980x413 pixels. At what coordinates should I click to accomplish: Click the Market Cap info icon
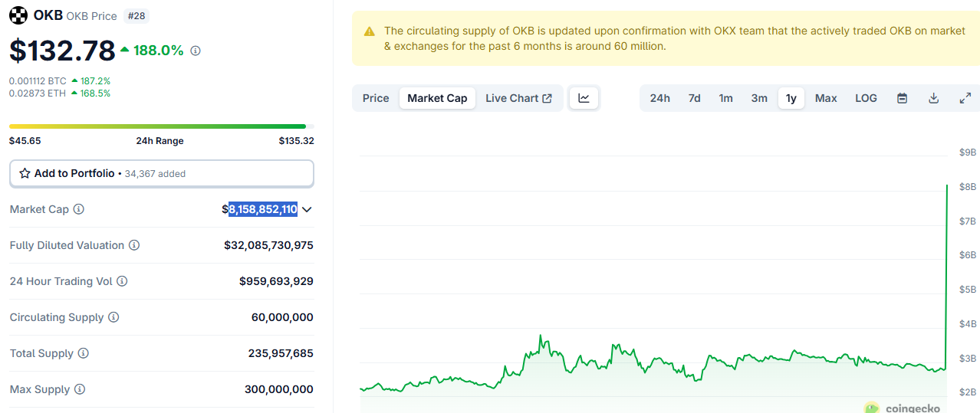point(79,209)
